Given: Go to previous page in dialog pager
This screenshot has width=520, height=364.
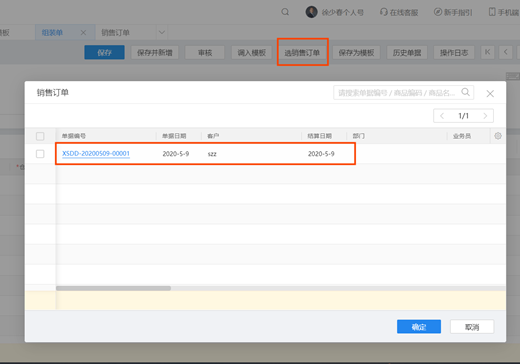Looking at the screenshot, I should pyautogui.click(x=442, y=116).
